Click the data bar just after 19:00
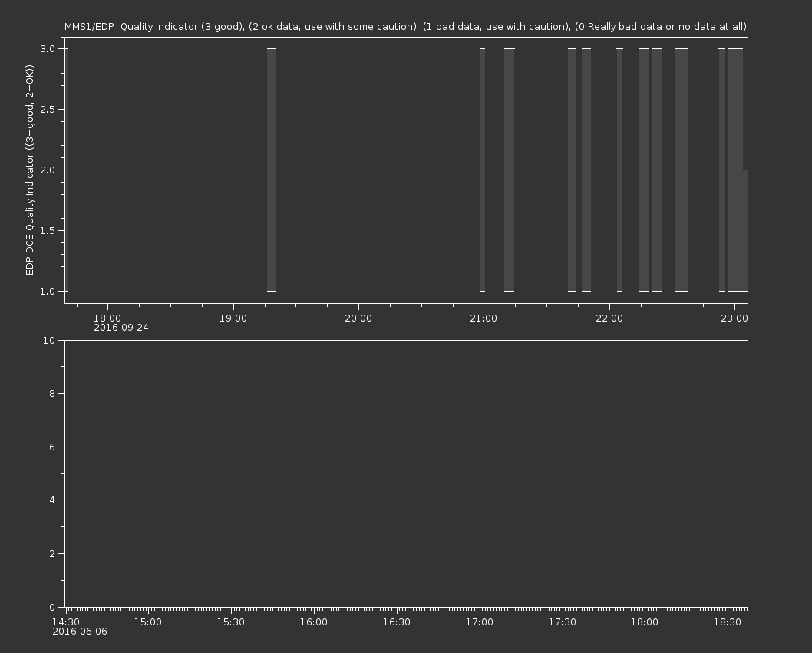The image size is (812, 653). 271,170
